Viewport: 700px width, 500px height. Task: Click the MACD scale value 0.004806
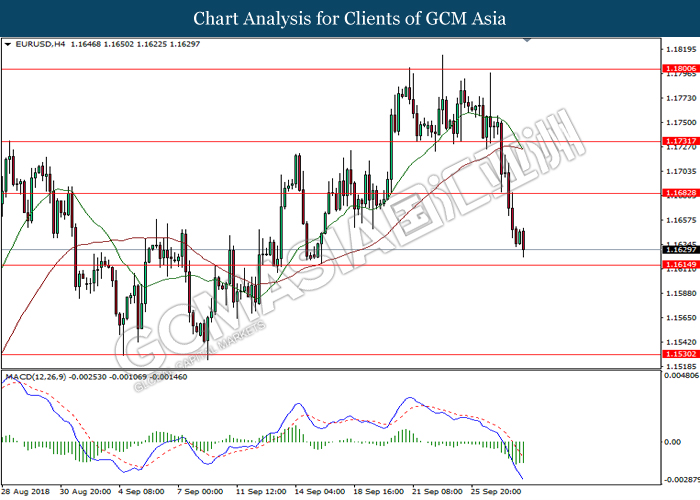(x=682, y=375)
